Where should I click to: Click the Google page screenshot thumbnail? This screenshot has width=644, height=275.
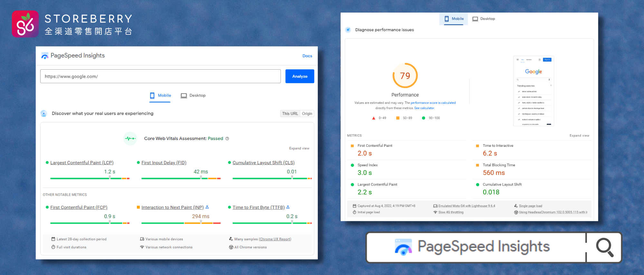534,91
